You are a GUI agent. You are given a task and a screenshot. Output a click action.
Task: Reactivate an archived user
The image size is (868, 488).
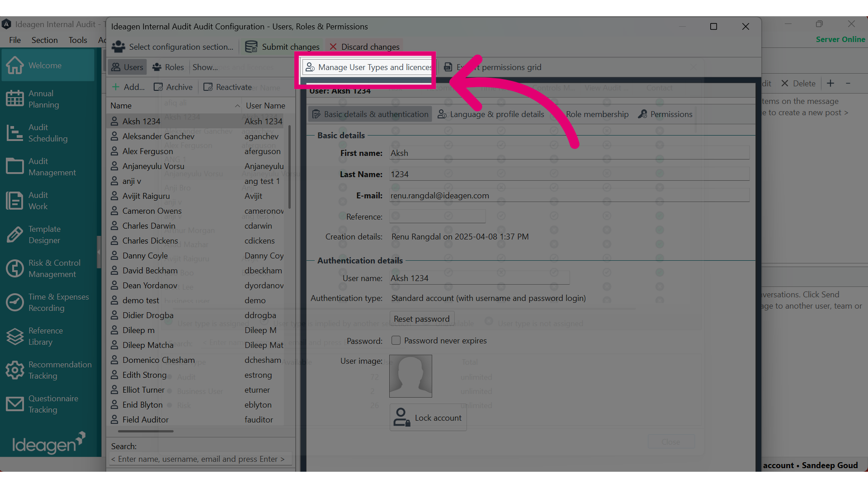click(228, 87)
